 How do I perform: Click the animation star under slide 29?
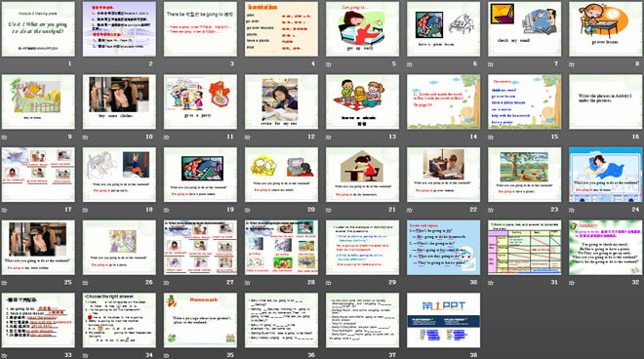(329, 283)
